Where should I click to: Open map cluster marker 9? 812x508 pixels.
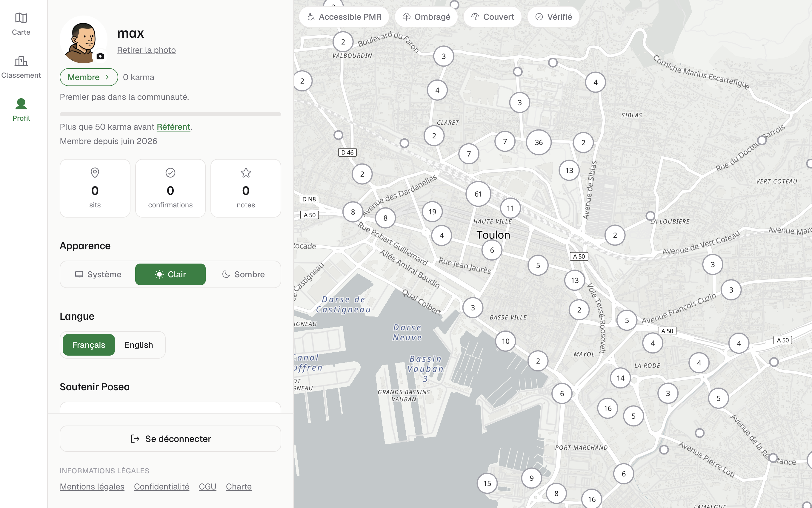[x=531, y=478]
